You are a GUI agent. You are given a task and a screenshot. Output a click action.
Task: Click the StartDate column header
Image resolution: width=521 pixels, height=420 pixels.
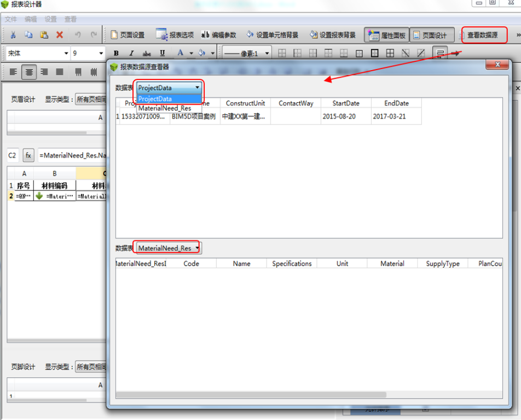click(x=346, y=103)
